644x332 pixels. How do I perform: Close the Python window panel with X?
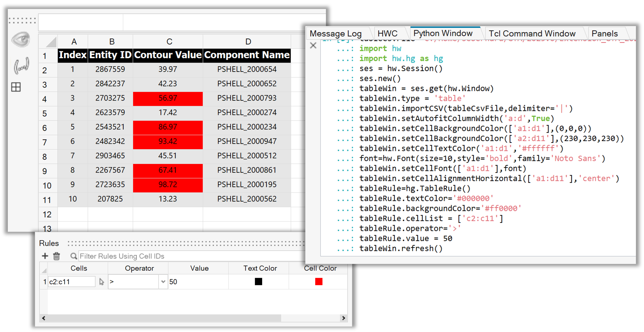(313, 45)
